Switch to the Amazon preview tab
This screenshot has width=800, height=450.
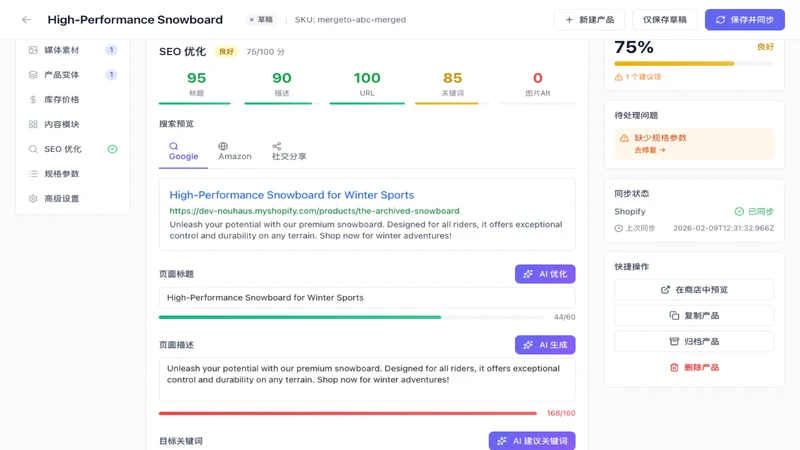point(235,152)
